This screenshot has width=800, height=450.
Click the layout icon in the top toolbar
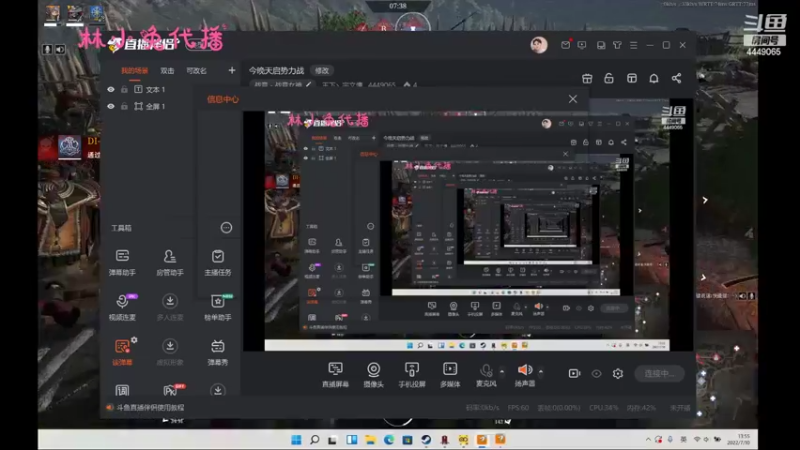[632, 78]
